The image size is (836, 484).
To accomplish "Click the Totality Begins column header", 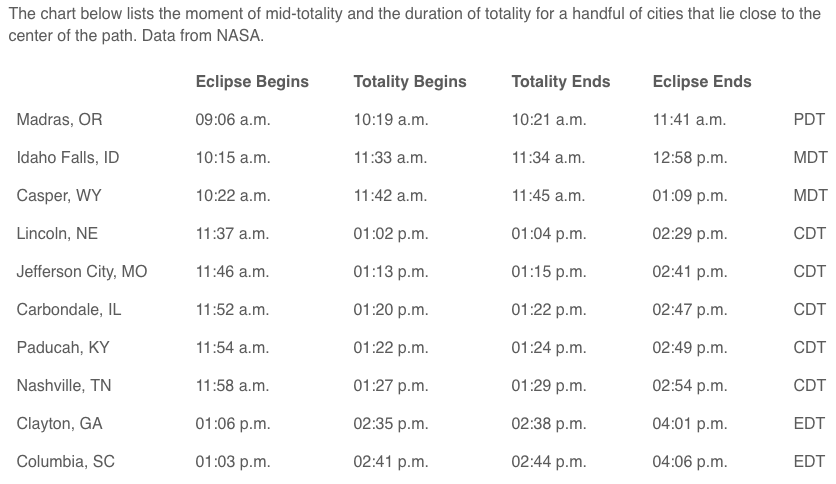I will point(410,82).
